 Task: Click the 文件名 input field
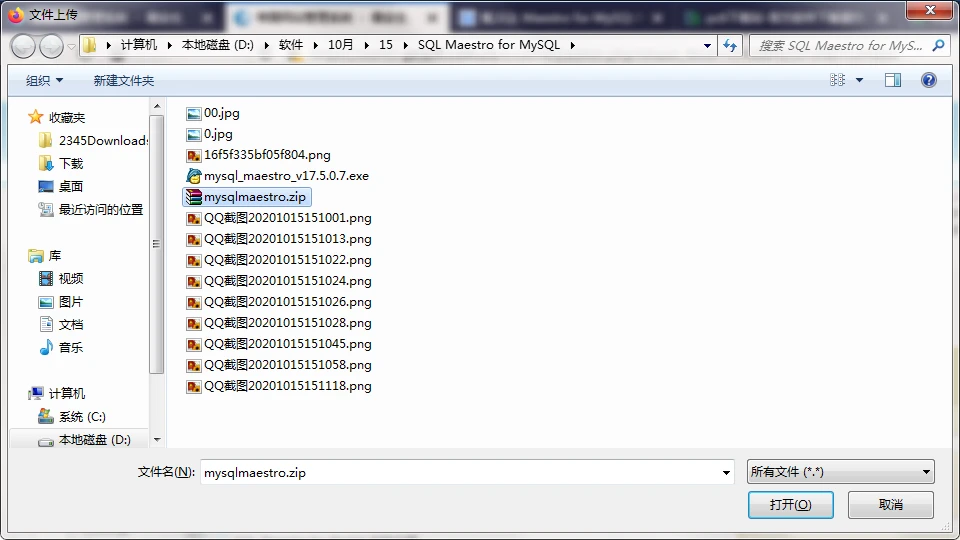459,472
